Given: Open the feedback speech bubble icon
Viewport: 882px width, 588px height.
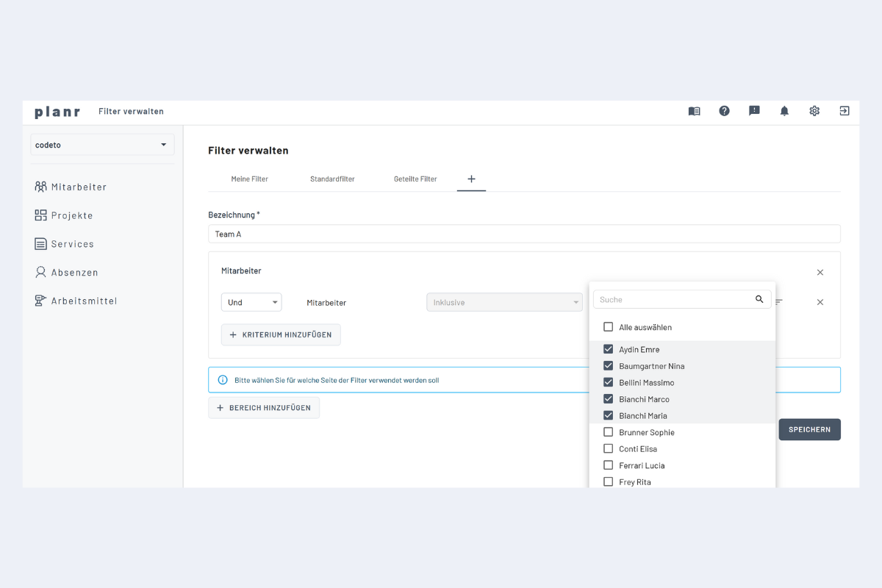Looking at the screenshot, I should [x=754, y=111].
